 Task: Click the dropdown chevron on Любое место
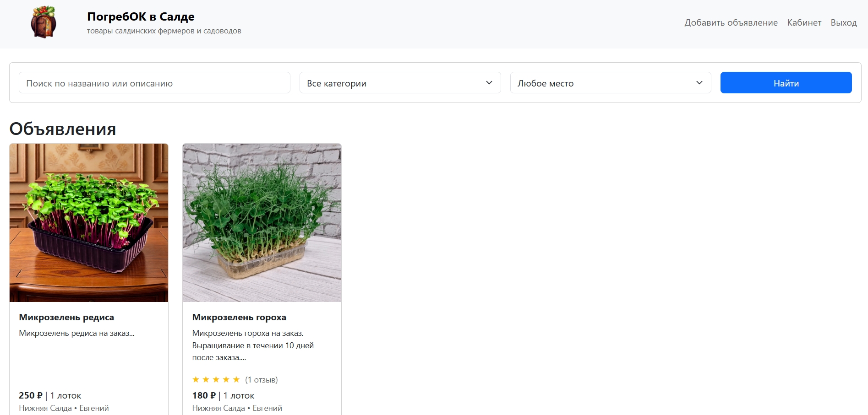[699, 83]
